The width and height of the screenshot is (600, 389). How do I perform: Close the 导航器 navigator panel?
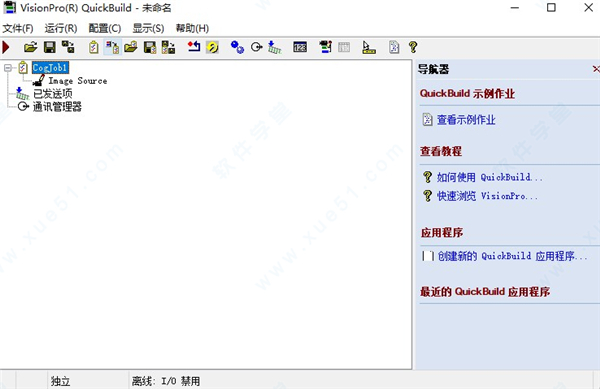coord(596,69)
